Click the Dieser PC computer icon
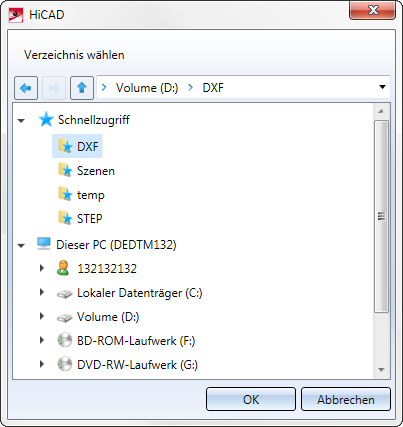The image size is (403, 427). 44,244
